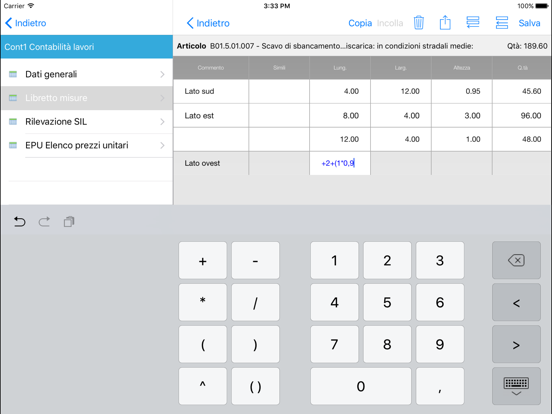Tap the Salva button
Viewport: 552px width, 414px height.
point(529,23)
